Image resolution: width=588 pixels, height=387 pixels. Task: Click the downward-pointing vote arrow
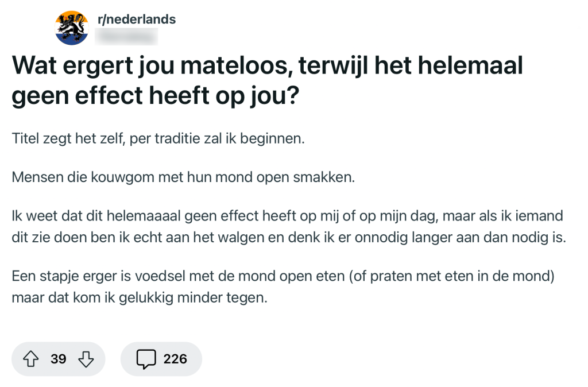click(86, 358)
